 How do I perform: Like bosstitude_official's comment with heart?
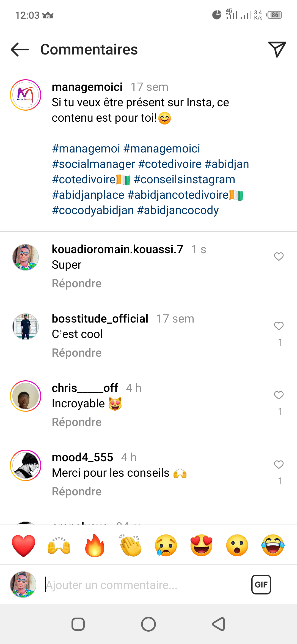point(279,326)
